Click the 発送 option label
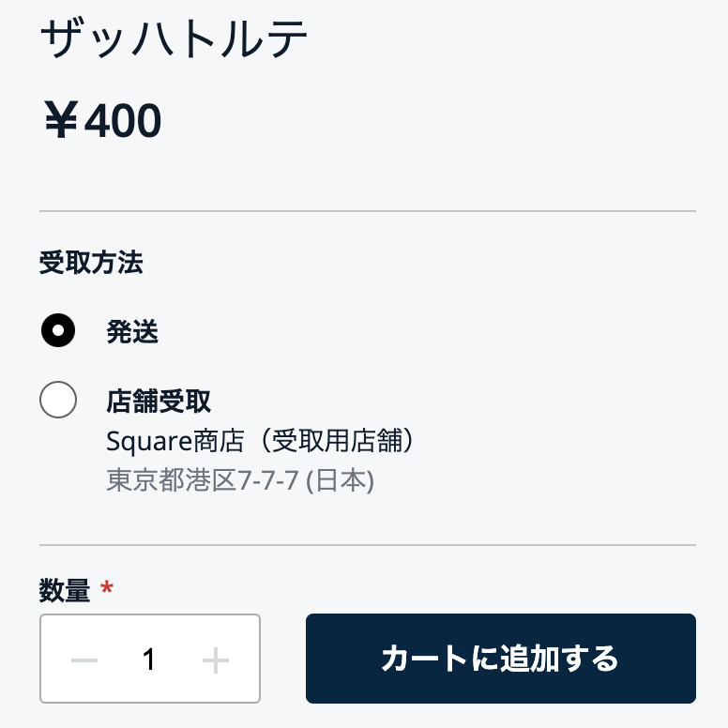 click(x=132, y=331)
